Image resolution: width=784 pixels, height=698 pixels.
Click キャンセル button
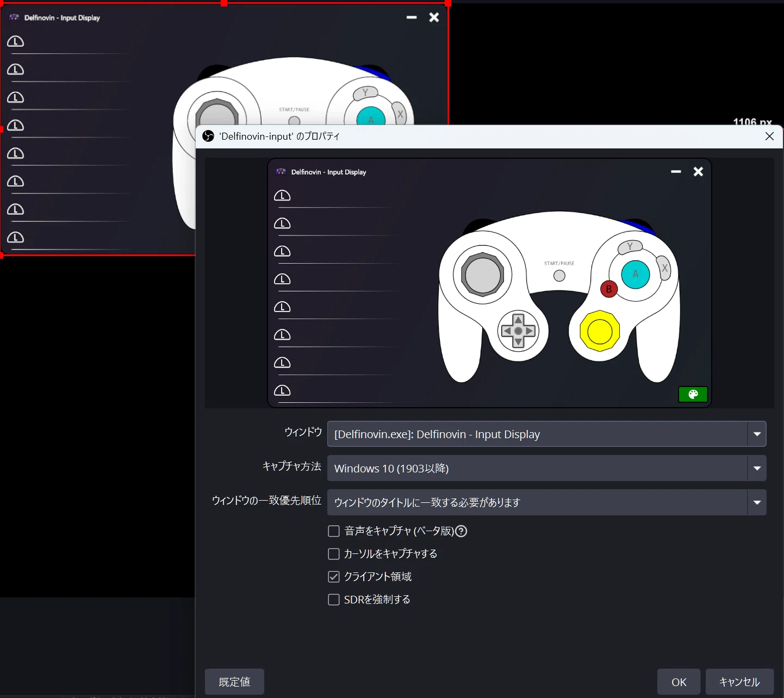click(x=739, y=682)
